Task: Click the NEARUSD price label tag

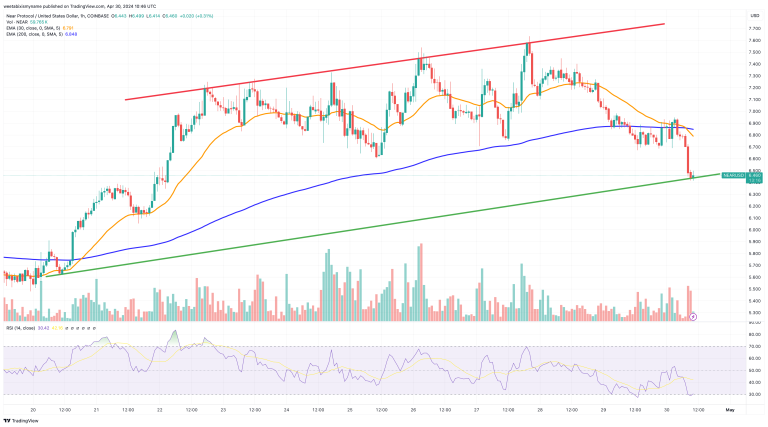Action: click(x=733, y=175)
